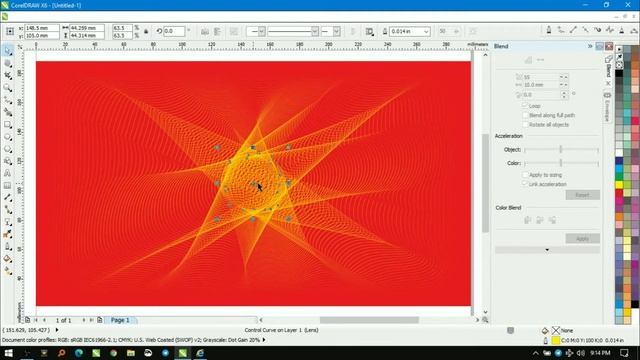640x360 pixels.
Task: Open blend steps value dropdown arrow
Action: click(563, 77)
